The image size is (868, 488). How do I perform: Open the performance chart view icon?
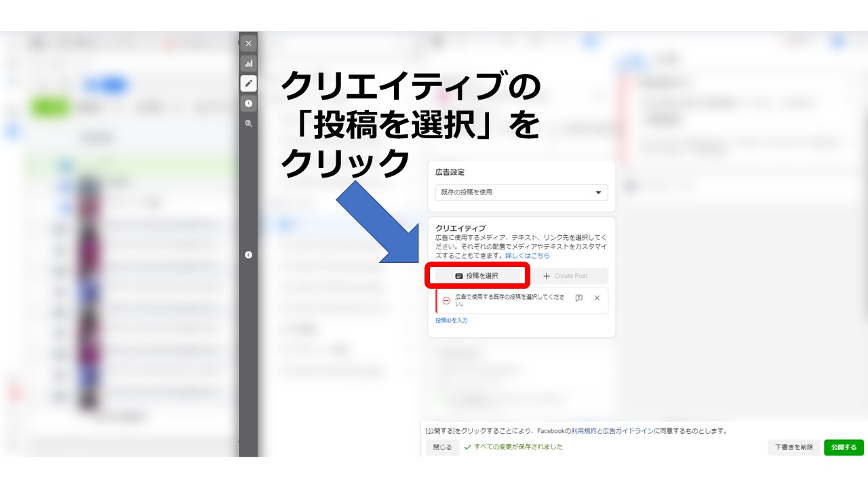click(248, 64)
